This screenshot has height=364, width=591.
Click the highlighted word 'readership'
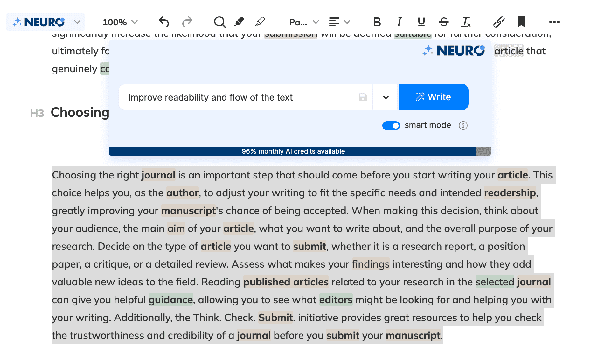pyautogui.click(x=510, y=193)
